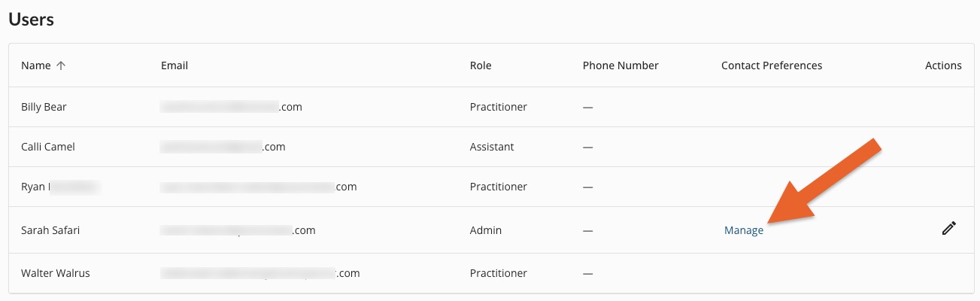Click Walter Walrus's Practitioner role cell
The width and height of the screenshot is (980, 301).
coord(499,273)
